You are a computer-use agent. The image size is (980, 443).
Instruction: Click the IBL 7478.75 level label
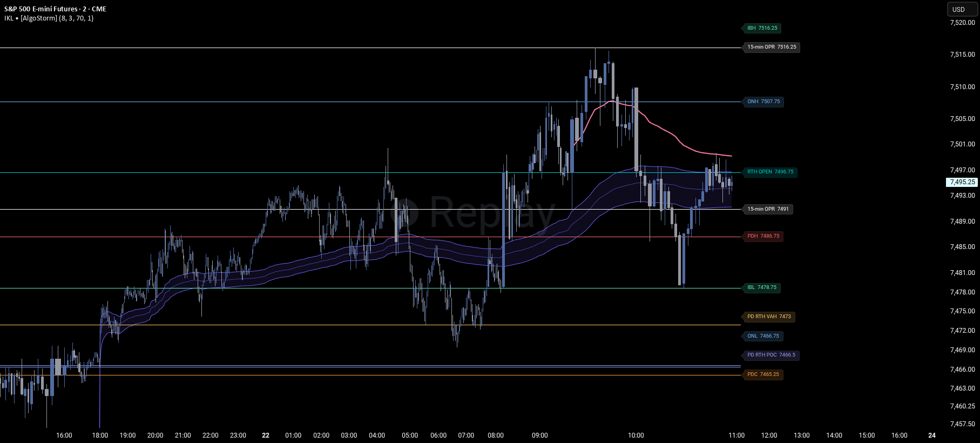click(x=762, y=287)
